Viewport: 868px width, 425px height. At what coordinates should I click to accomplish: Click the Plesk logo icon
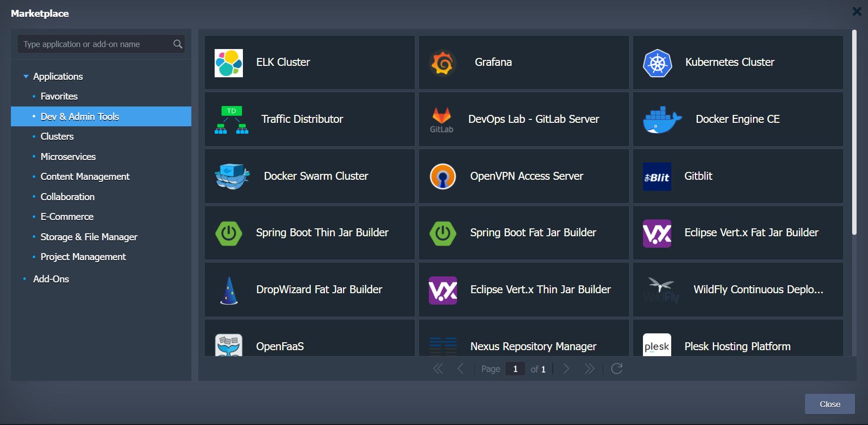pyautogui.click(x=657, y=345)
